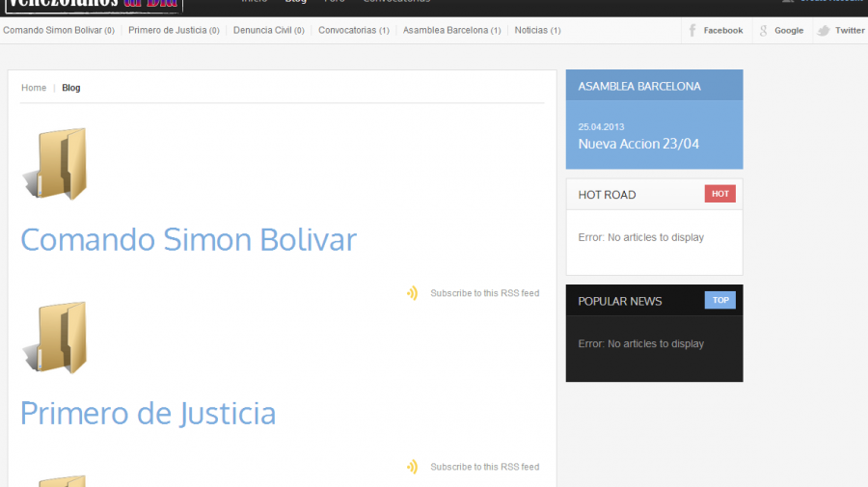
Task: Open Comando Simon Bolivar (0) category
Action: (59, 31)
